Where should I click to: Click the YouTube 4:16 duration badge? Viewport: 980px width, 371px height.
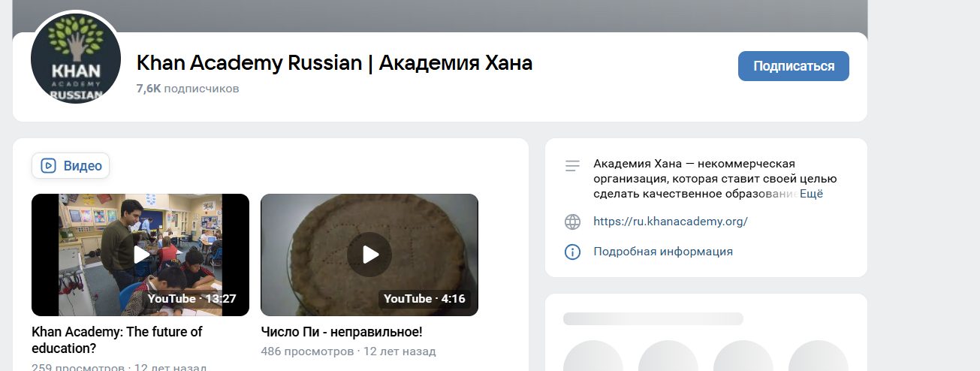[x=424, y=299]
